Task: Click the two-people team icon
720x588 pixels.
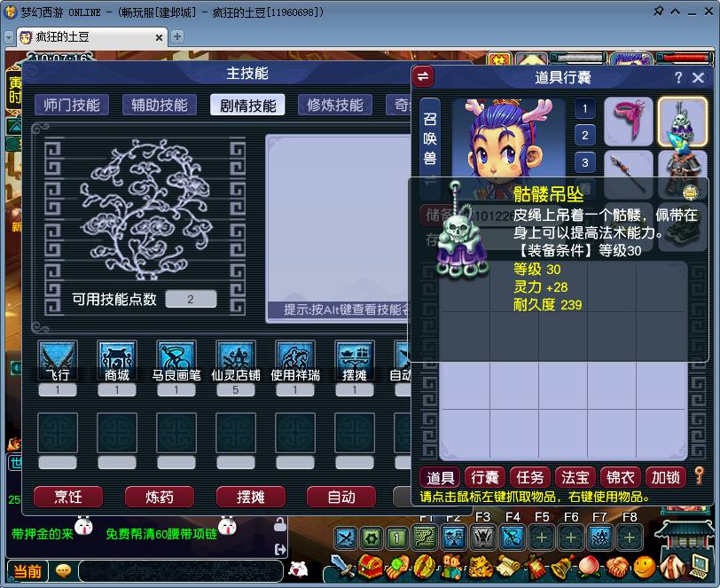Action: (x=452, y=567)
